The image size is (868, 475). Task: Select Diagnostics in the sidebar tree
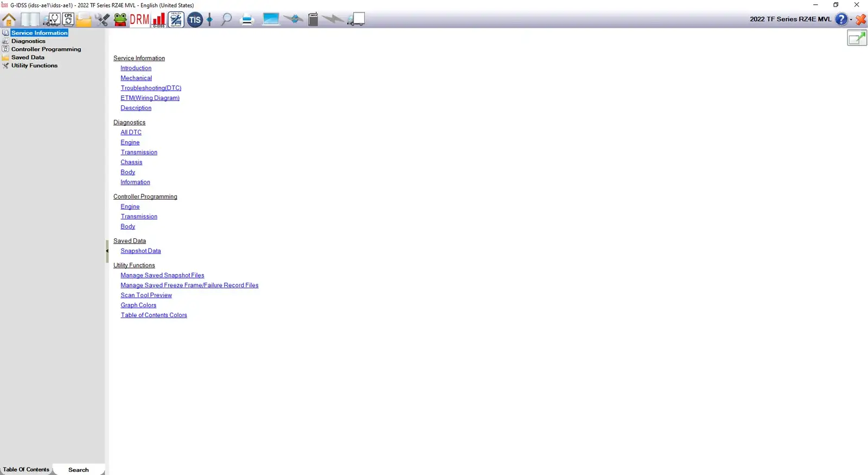(28, 41)
